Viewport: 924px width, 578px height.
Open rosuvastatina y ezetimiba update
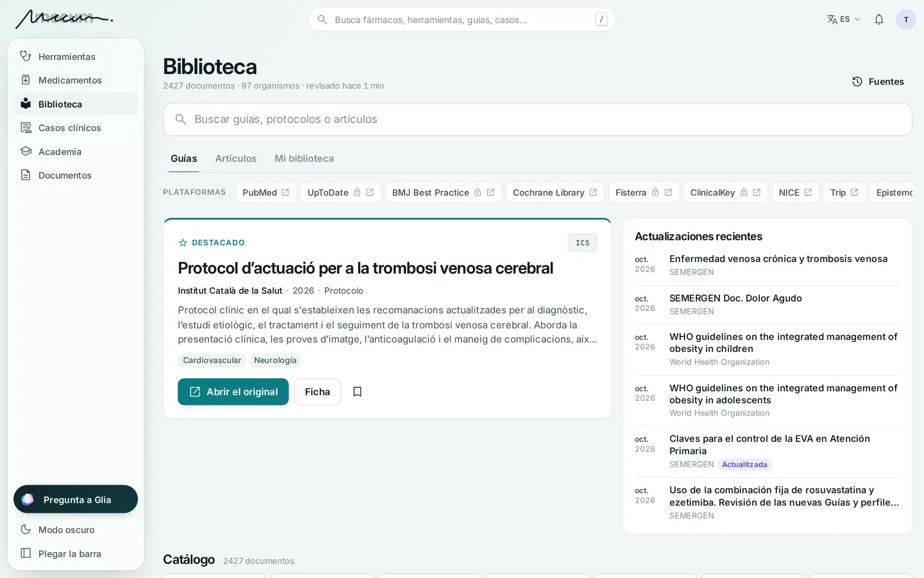click(x=767, y=503)
